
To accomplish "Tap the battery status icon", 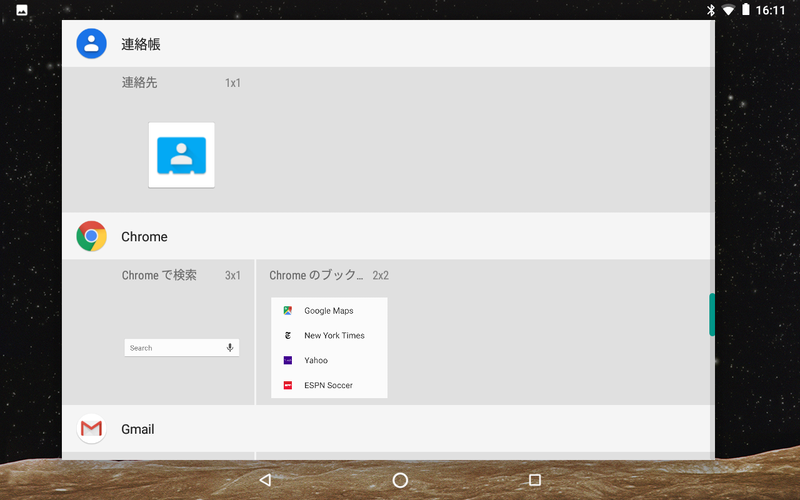I will pyautogui.click(x=746, y=9).
